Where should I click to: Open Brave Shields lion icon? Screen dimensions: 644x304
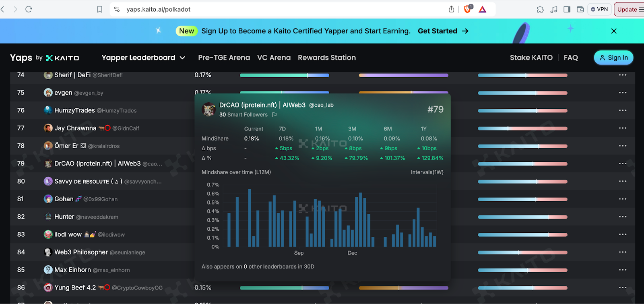pos(468,9)
